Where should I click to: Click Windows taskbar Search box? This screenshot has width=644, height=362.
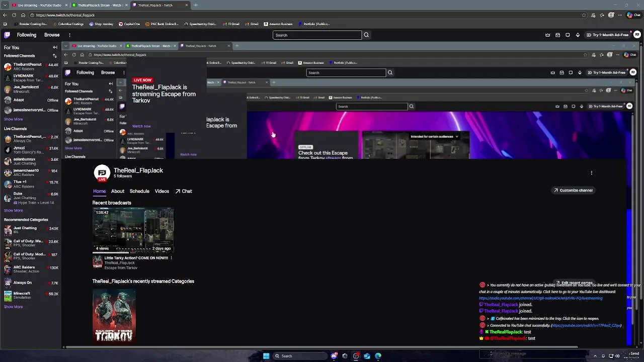(300, 356)
